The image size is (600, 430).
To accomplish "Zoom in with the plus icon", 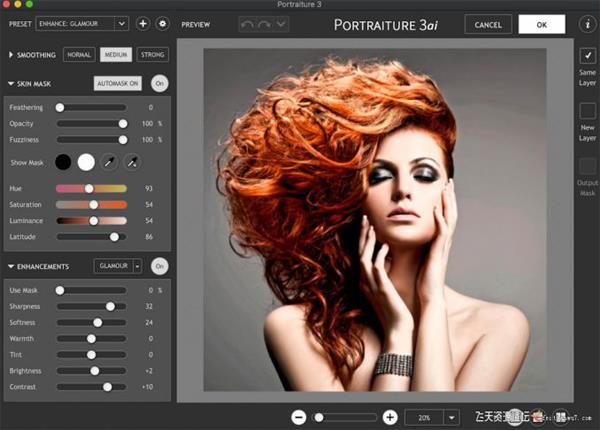I will pyautogui.click(x=390, y=417).
